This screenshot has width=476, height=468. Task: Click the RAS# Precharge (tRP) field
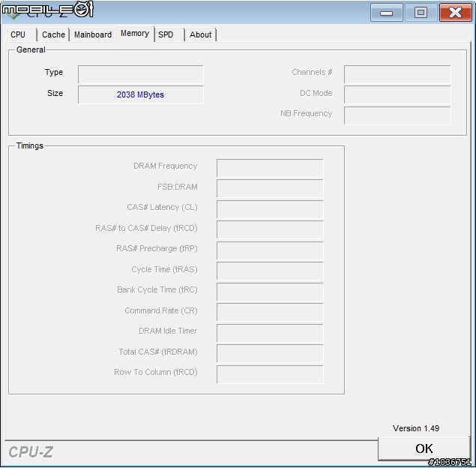[x=270, y=250]
